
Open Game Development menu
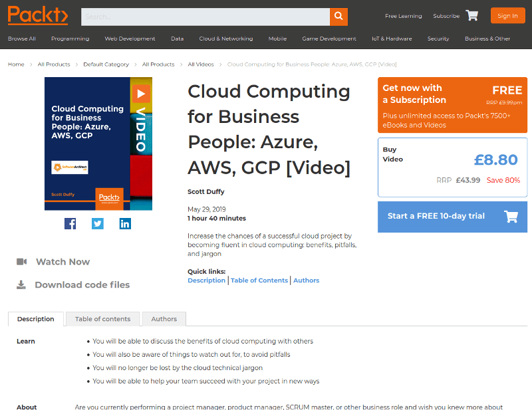pyautogui.click(x=329, y=39)
